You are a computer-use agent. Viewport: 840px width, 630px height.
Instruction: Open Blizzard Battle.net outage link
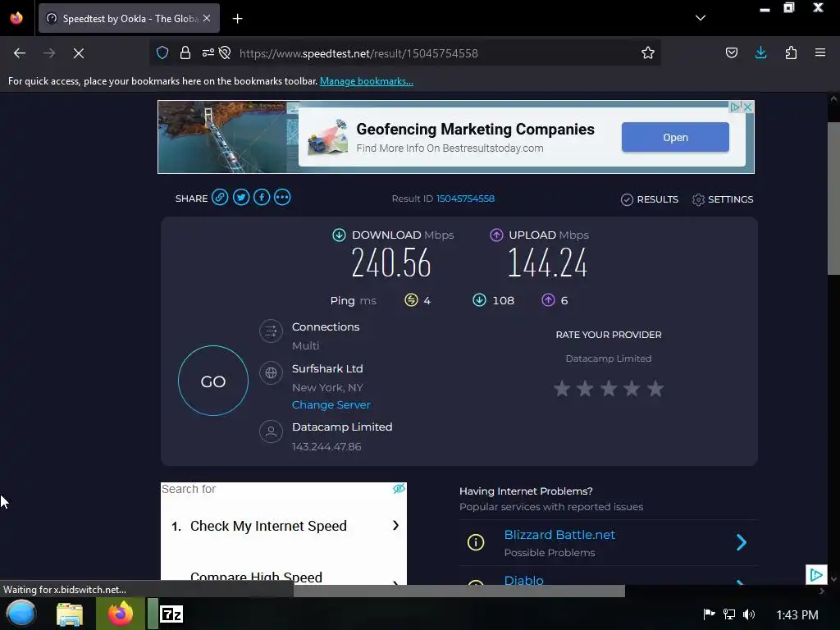point(559,535)
